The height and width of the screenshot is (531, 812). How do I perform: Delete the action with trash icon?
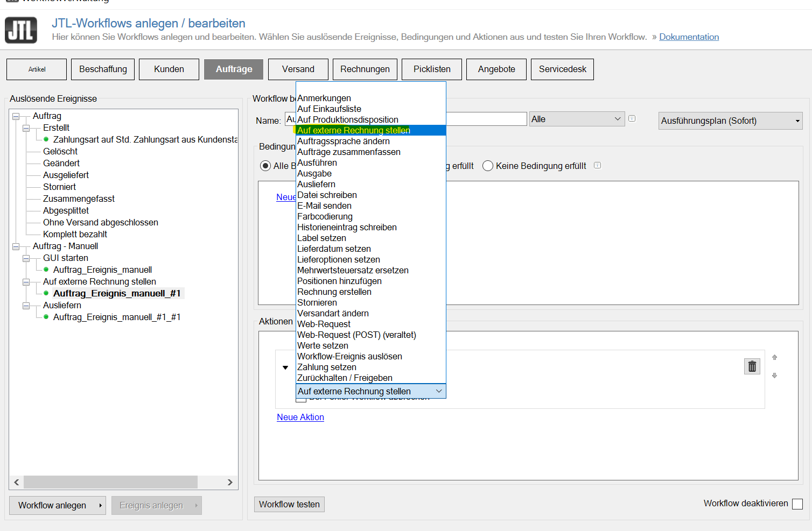click(752, 366)
